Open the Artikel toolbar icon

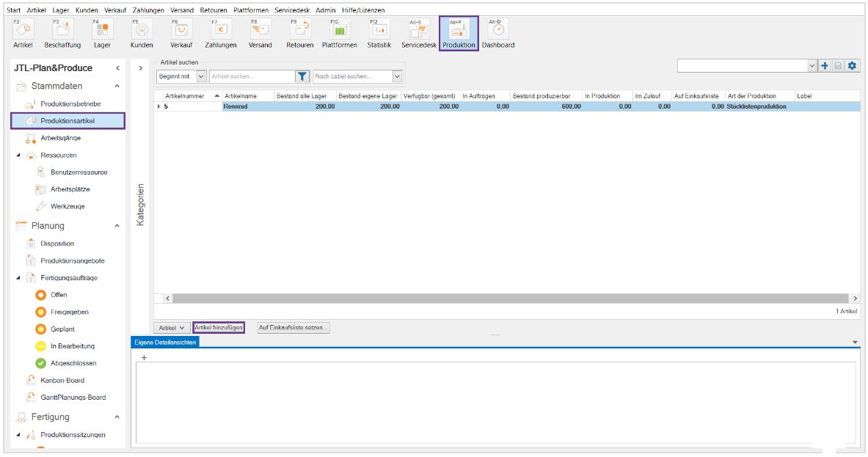point(23,33)
